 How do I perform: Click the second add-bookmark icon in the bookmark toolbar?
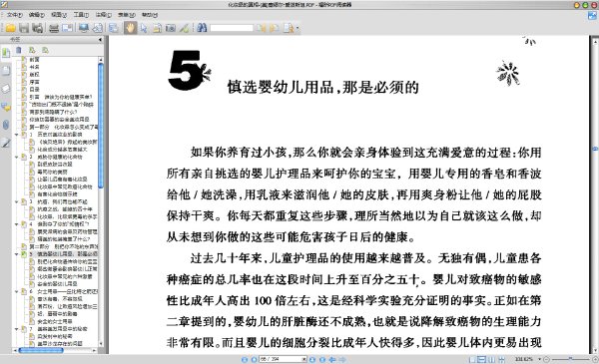pyautogui.click(x=45, y=50)
